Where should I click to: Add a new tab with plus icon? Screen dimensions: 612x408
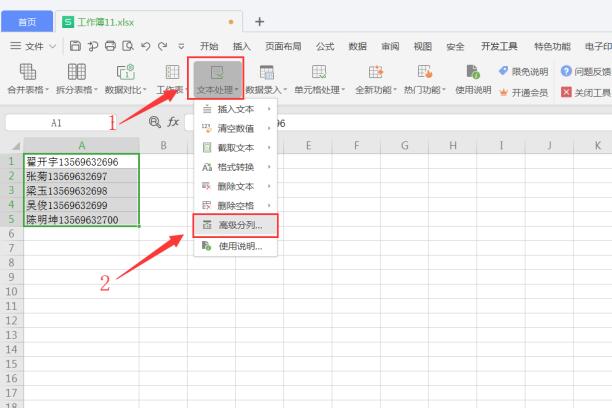coord(260,21)
